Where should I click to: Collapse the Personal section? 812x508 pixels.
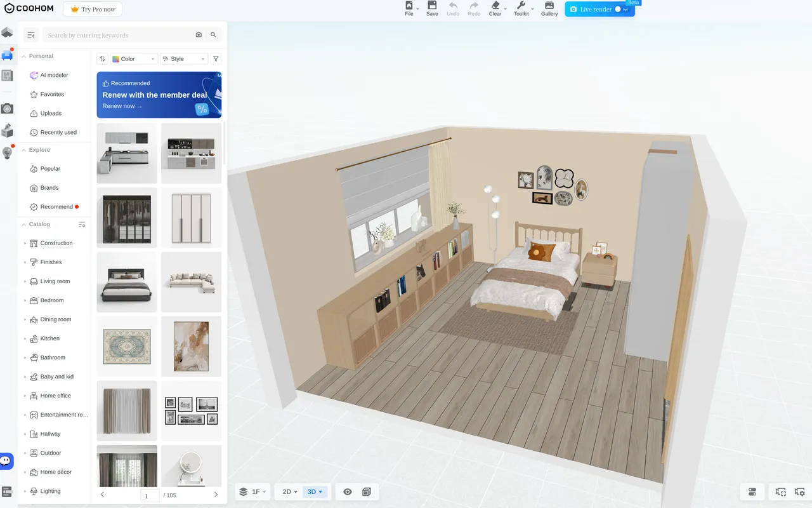coord(24,56)
